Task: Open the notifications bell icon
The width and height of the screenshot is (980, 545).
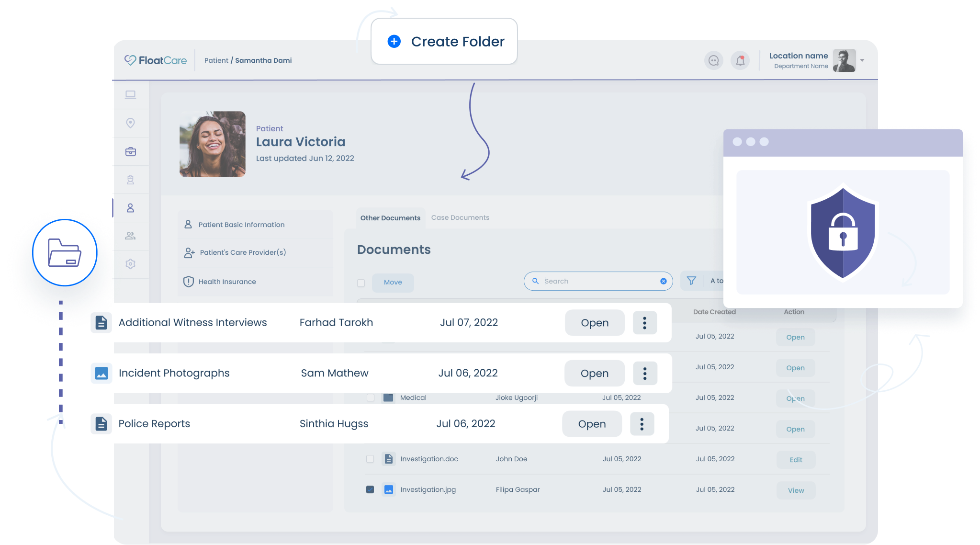Action: tap(740, 60)
